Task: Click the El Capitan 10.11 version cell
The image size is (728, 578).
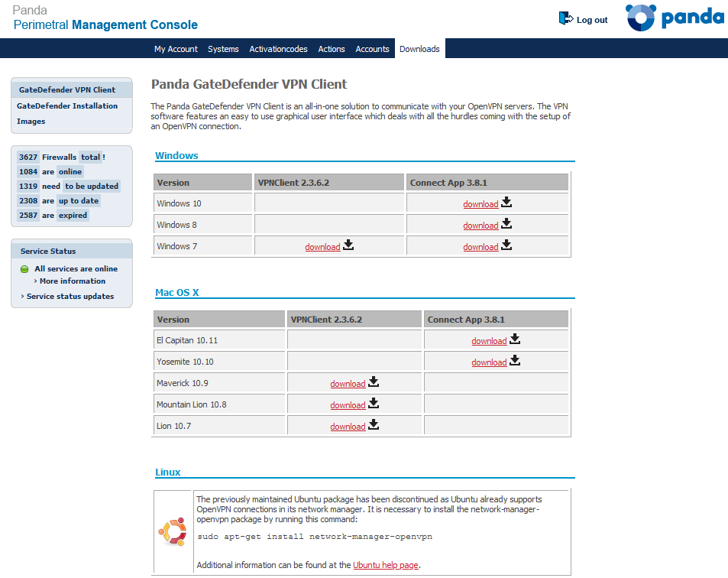Action: coord(219,340)
